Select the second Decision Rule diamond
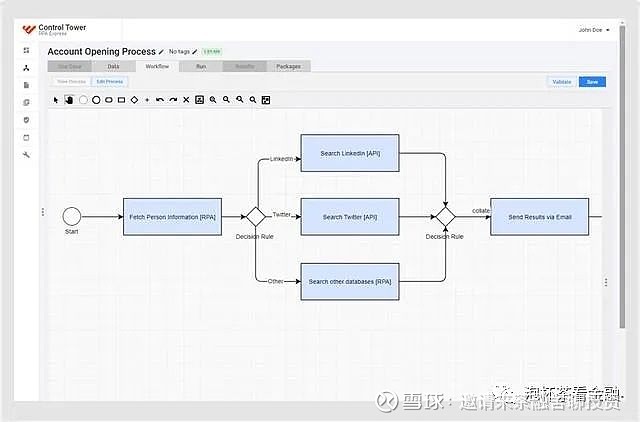The image size is (640, 422). pyautogui.click(x=445, y=217)
